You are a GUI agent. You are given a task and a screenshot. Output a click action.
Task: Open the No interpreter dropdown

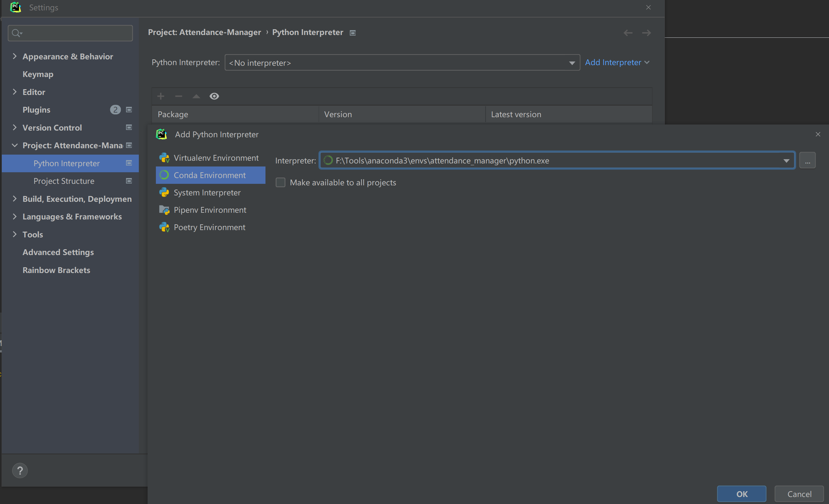[572, 63]
